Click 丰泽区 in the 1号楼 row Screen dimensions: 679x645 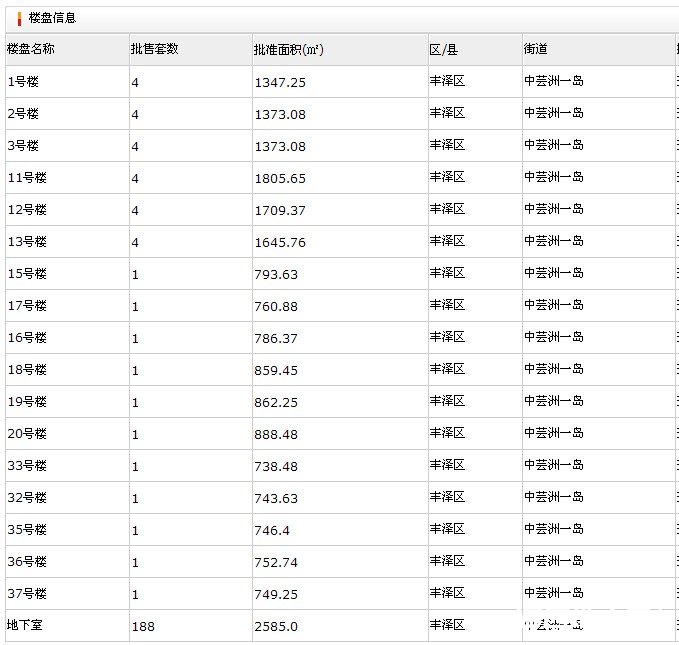coord(447,81)
